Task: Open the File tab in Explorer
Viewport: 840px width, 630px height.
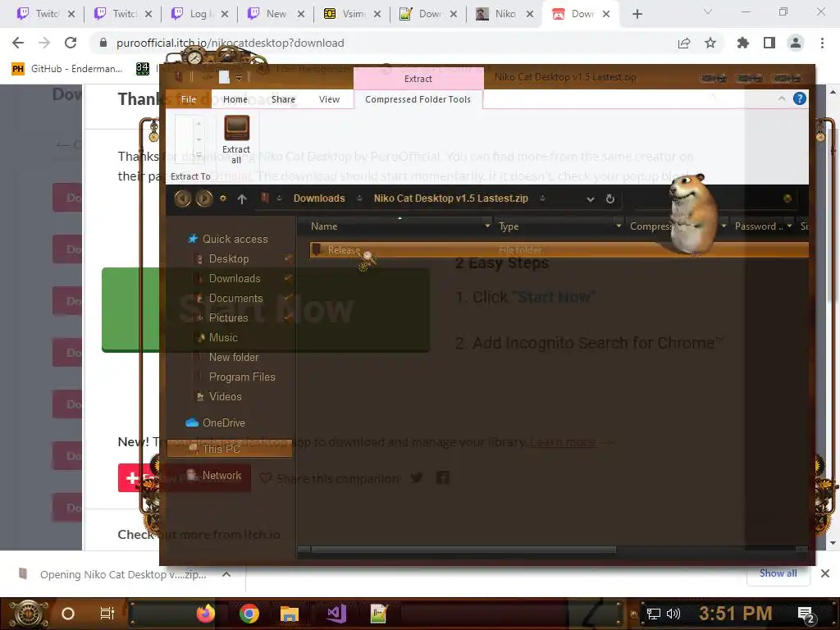Action: [189, 99]
